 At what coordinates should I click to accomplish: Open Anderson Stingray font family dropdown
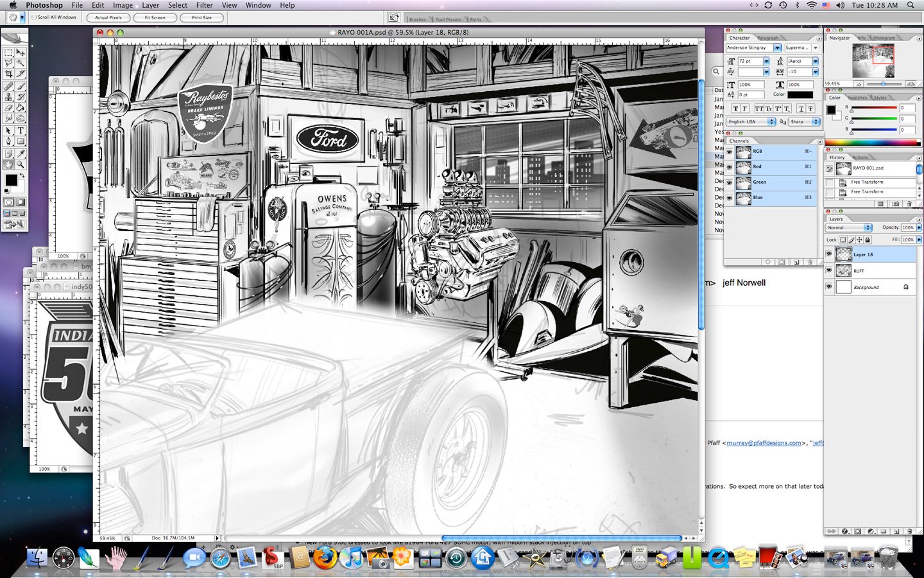[777, 48]
